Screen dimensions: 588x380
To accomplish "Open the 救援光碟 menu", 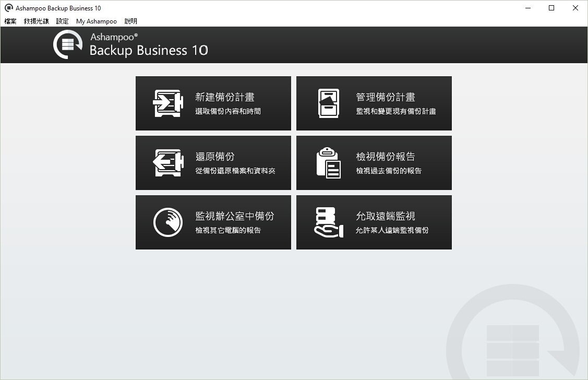I will 37,21.
